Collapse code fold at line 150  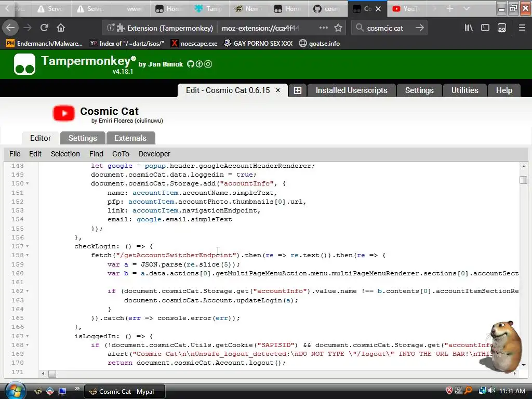click(28, 183)
